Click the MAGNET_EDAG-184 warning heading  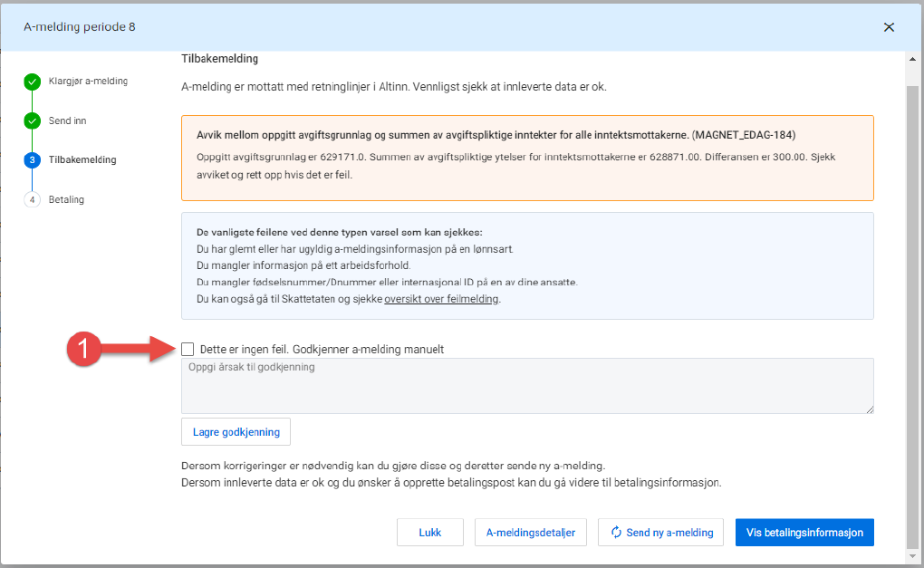coord(496,135)
